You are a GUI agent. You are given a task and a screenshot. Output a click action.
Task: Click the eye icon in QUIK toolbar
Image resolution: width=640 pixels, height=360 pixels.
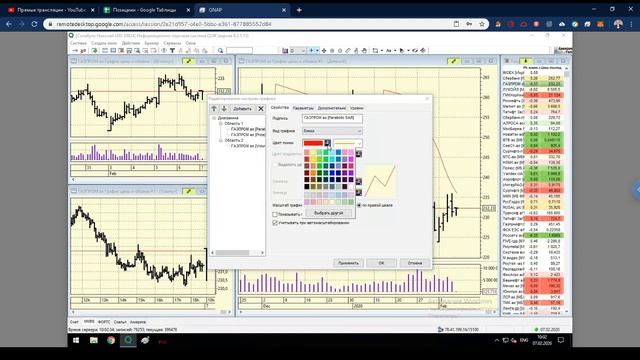(164, 51)
